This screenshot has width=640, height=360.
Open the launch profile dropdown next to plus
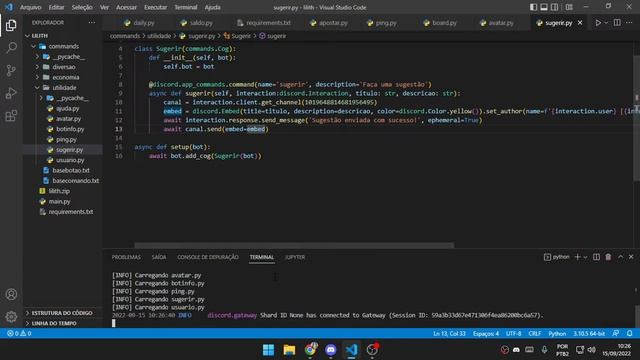point(585,257)
